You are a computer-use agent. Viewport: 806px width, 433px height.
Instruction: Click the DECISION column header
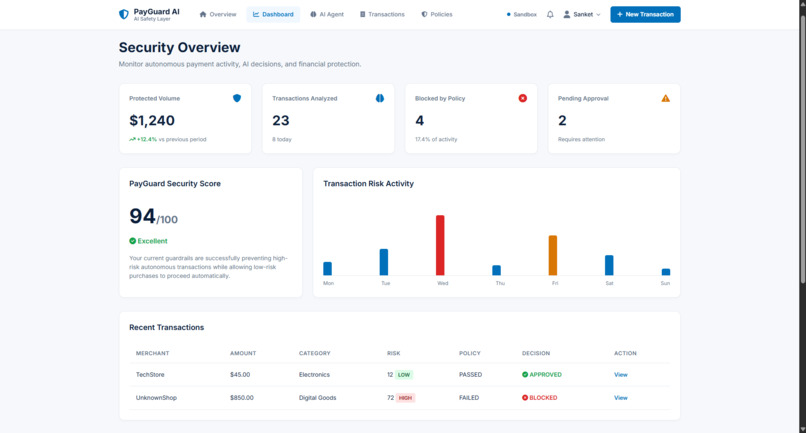pos(536,353)
